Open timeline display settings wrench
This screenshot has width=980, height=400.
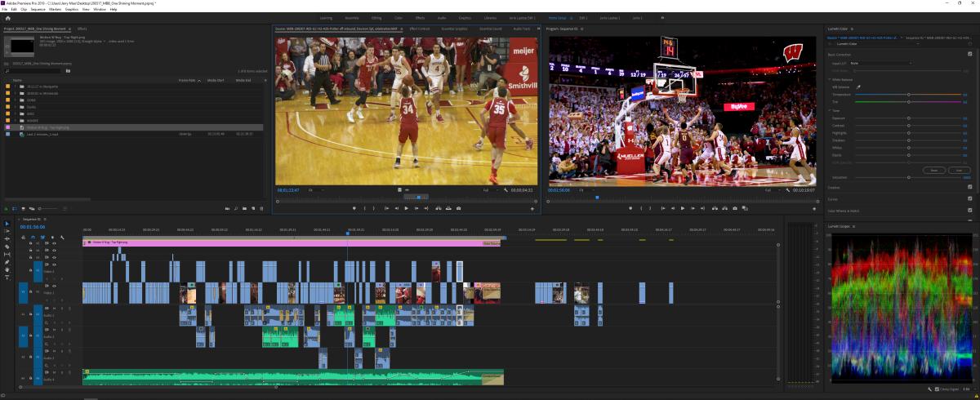pos(62,238)
